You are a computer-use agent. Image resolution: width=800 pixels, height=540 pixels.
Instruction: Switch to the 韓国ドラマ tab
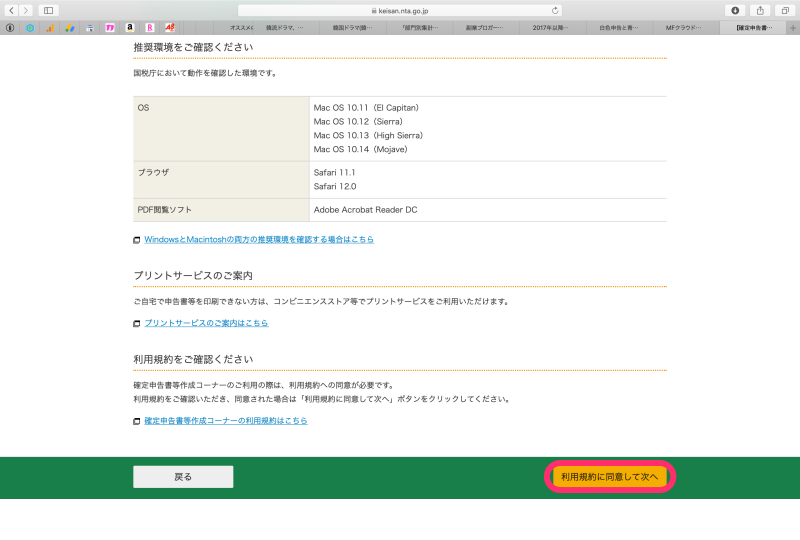point(353,28)
